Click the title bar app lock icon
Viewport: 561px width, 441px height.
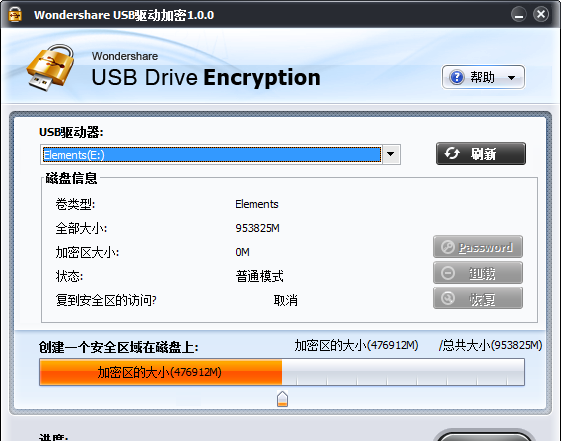click(15, 15)
